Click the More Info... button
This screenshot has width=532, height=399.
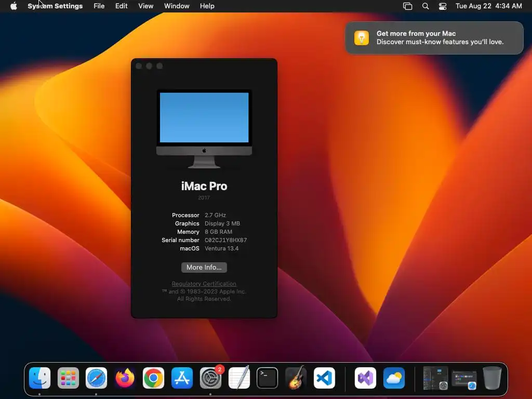pos(204,268)
